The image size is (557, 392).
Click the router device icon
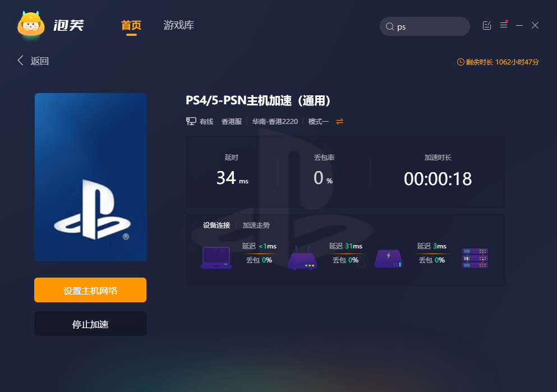tap(302, 258)
